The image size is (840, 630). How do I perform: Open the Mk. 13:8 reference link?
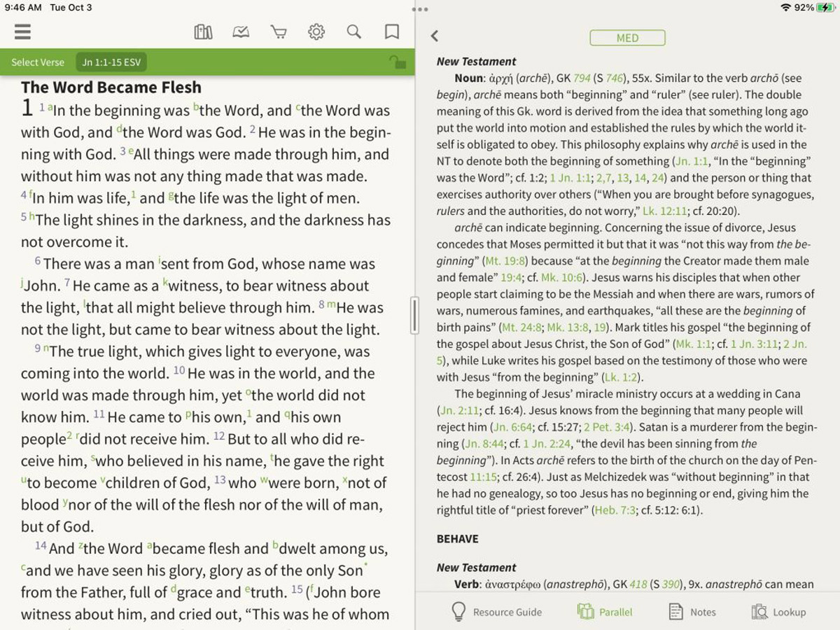568,327
